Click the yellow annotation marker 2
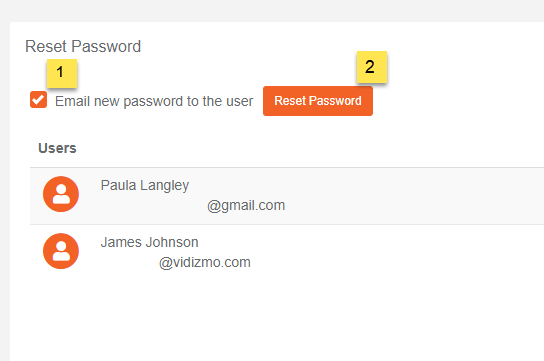 pos(372,67)
